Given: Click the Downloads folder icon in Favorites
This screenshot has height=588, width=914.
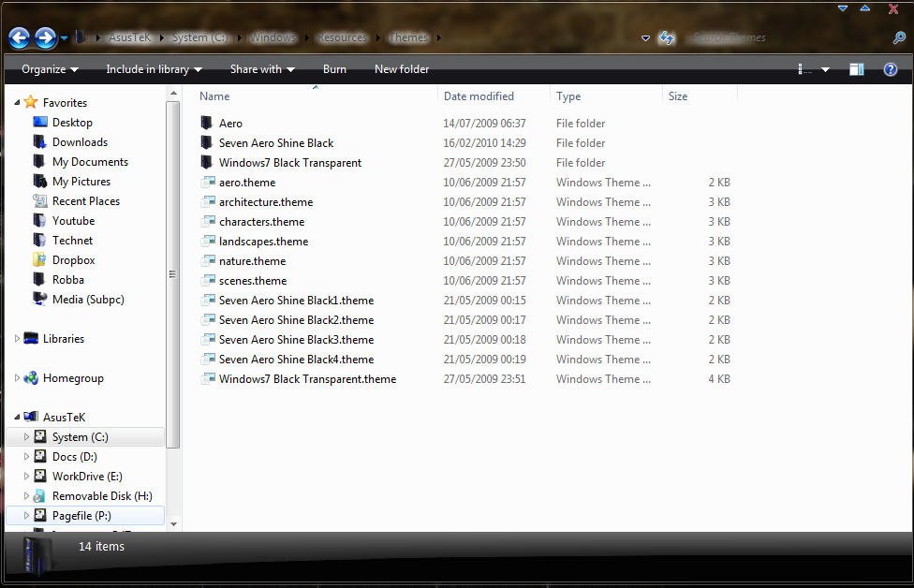Looking at the screenshot, I should click(x=39, y=141).
